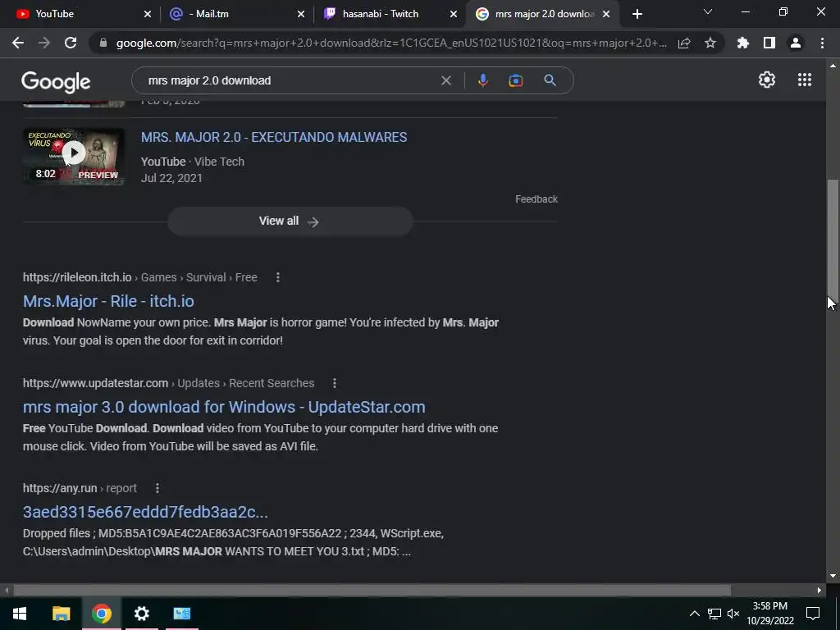Open the Mrs.Major - Rile - itch.io result
840x630 pixels.
[x=108, y=301]
